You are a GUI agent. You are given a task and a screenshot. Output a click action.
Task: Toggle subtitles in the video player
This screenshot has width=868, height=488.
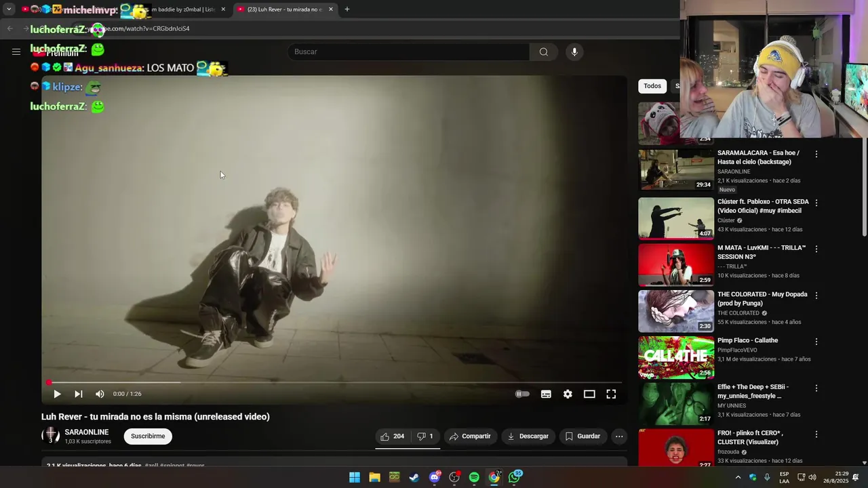point(546,394)
